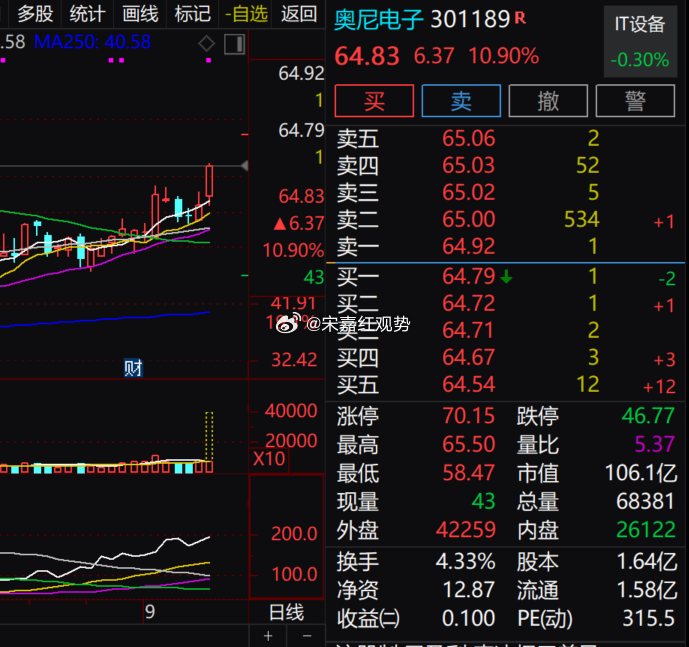The height and width of the screenshot is (647, 689).
Task: Click the 警 alert button
Action: pos(635,101)
